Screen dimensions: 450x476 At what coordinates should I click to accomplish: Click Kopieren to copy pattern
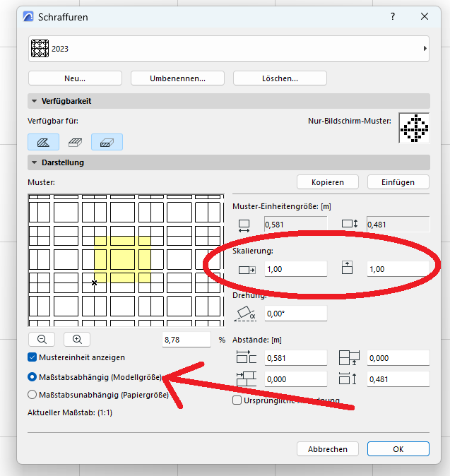(x=328, y=182)
